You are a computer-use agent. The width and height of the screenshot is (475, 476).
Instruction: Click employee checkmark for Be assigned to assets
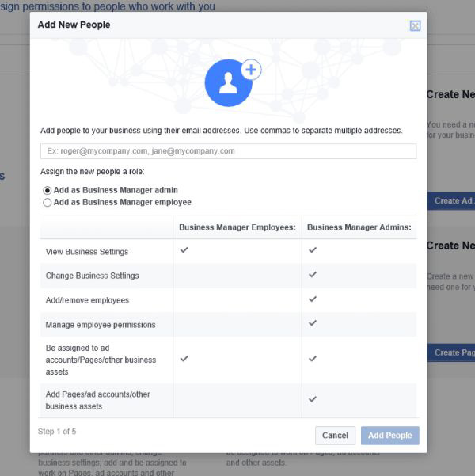[x=184, y=359]
